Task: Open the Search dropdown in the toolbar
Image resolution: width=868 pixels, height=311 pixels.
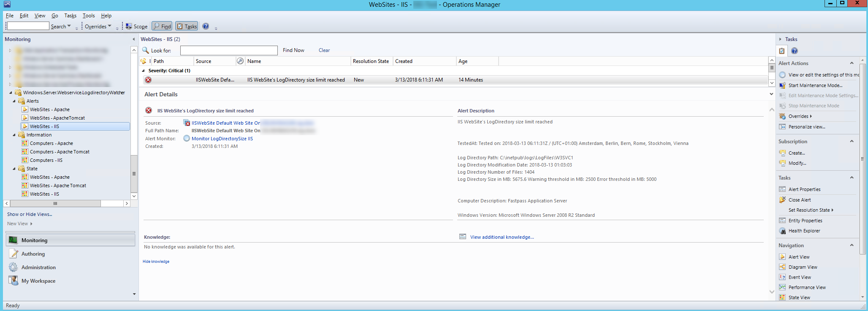Action: [x=61, y=26]
